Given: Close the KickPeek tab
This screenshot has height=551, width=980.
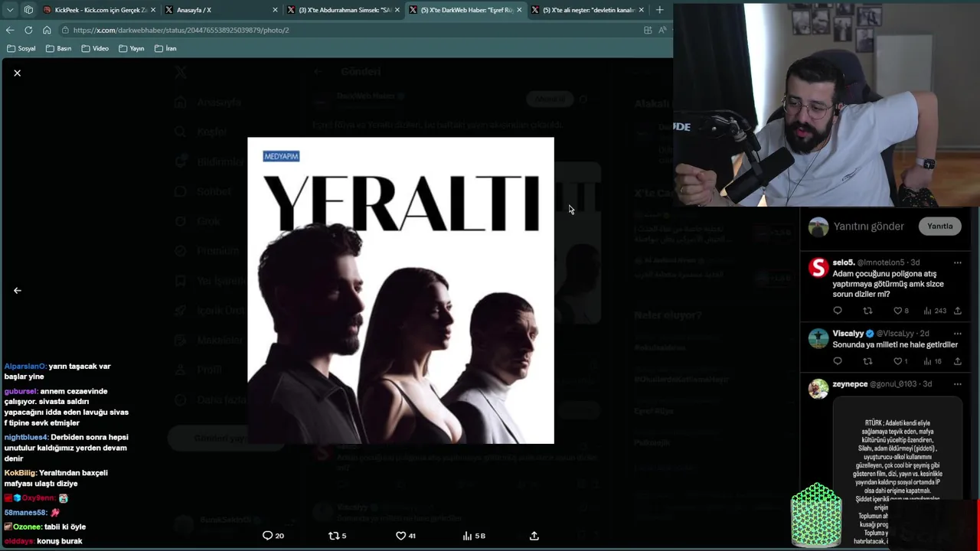Looking at the screenshot, I should click(x=152, y=10).
